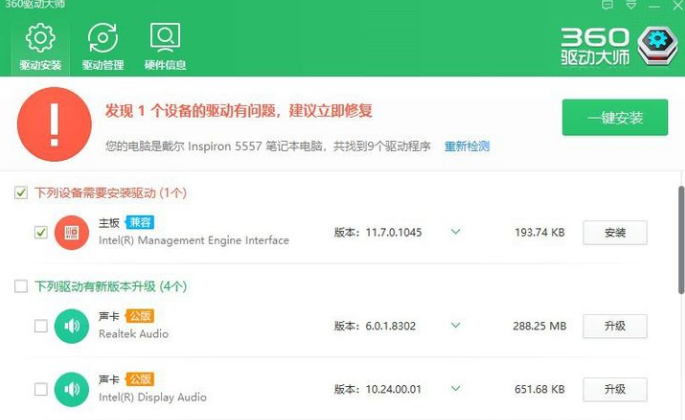Click the Intel(R) Management Engine Interface text
Screen dimensions: 685x420
(194, 240)
